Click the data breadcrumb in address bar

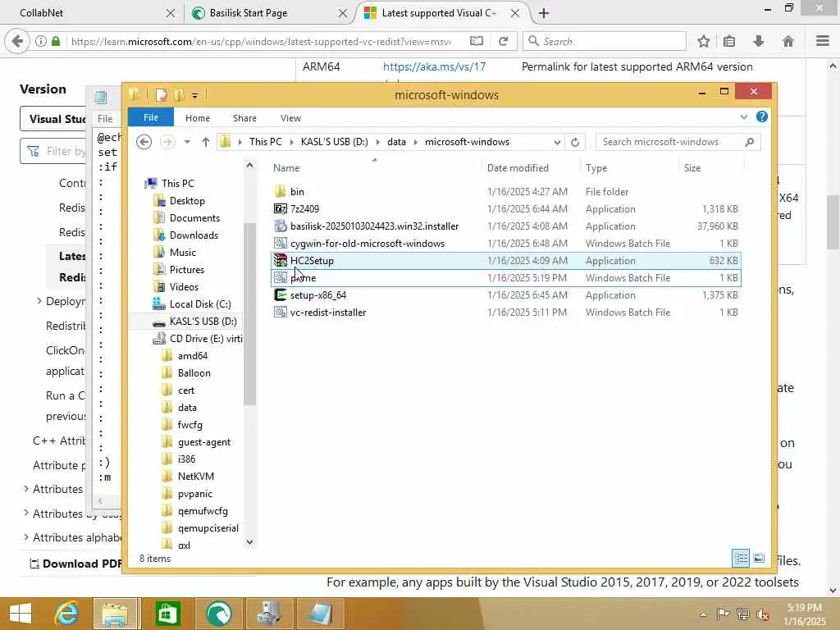coord(396,142)
